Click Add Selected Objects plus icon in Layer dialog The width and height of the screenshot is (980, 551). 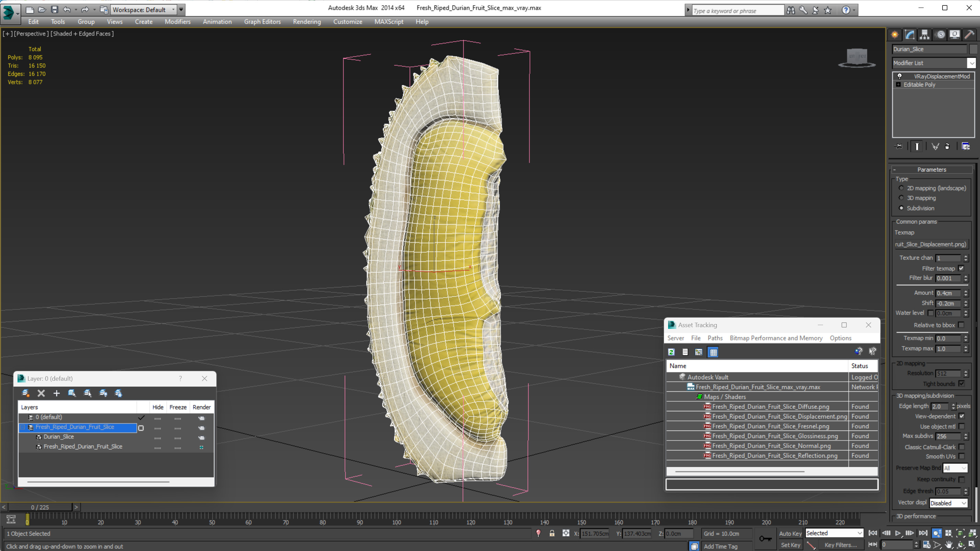[x=56, y=393]
